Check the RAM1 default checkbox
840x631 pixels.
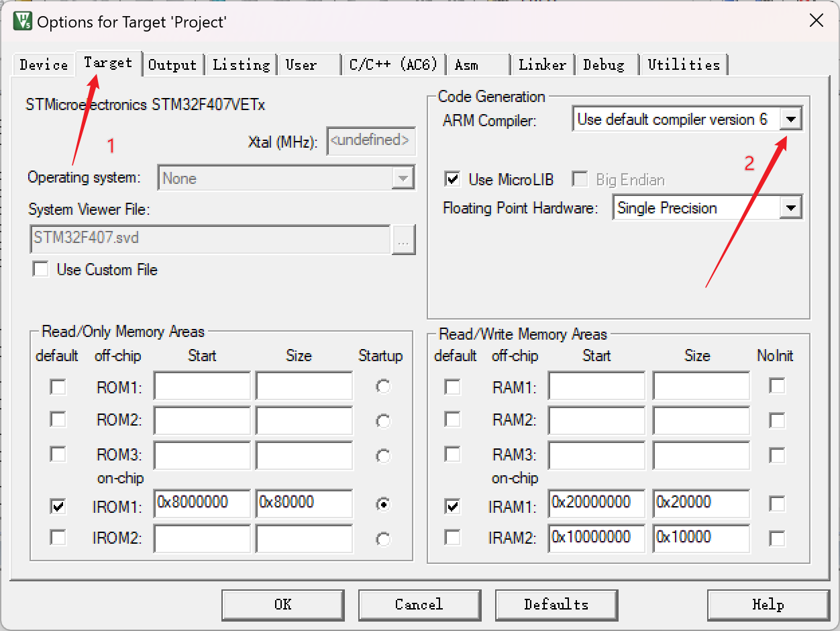[x=453, y=387]
